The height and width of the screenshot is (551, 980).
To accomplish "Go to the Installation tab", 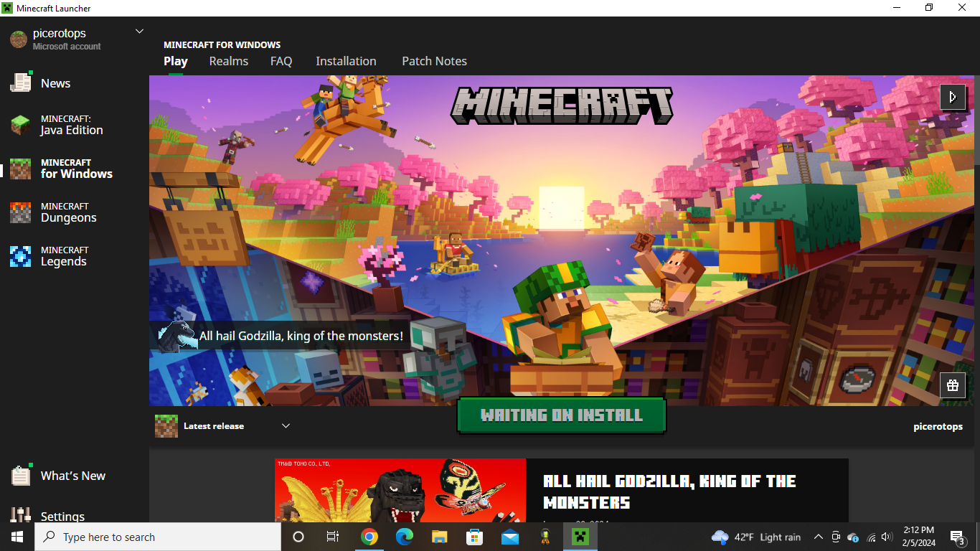I will 346,62.
